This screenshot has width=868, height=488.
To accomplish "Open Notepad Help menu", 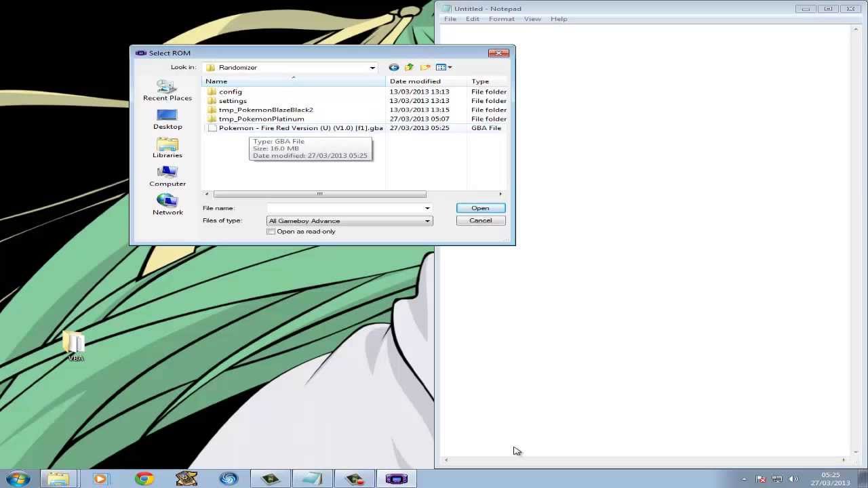I will 559,19.
